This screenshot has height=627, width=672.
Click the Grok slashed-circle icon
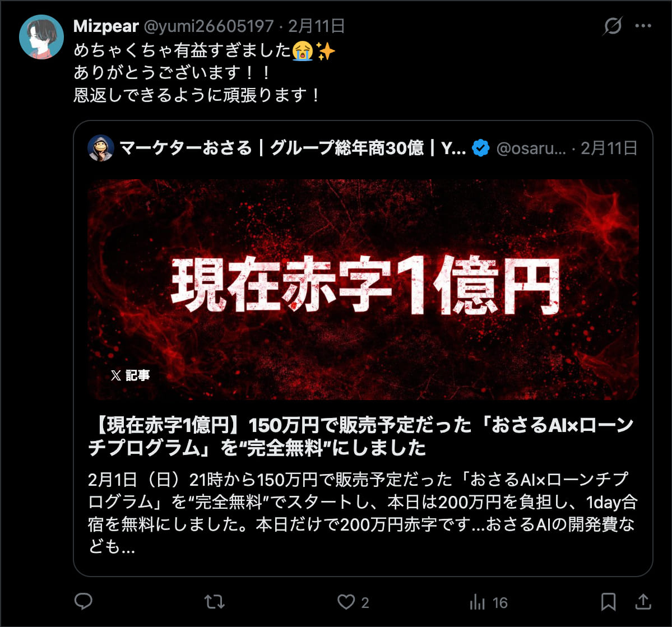click(x=613, y=26)
